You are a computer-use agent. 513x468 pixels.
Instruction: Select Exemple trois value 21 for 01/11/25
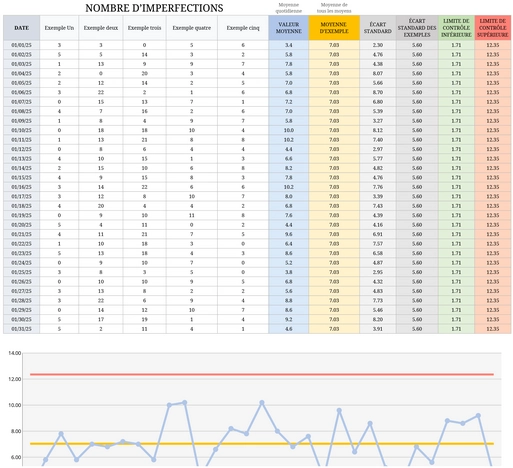click(x=144, y=140)
